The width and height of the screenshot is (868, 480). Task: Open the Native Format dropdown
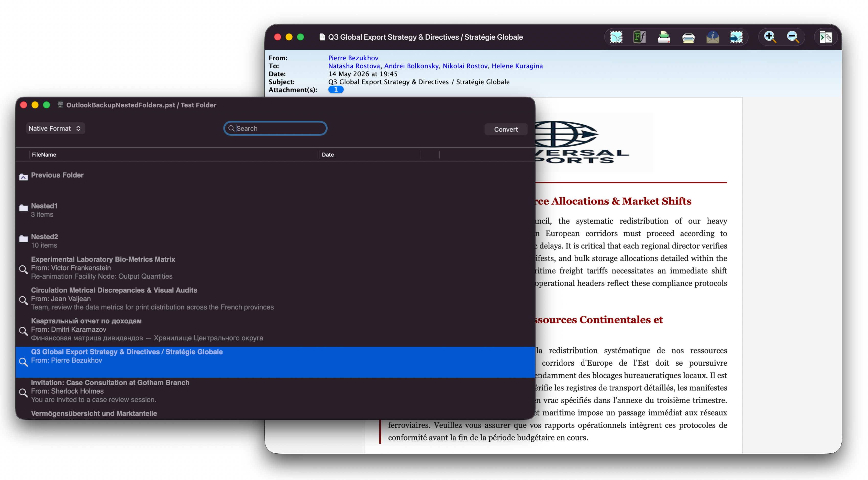point(55,128)
